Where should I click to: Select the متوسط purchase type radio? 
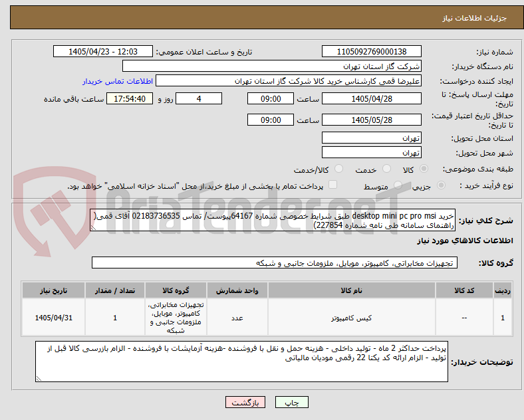[x=398, y=185]
